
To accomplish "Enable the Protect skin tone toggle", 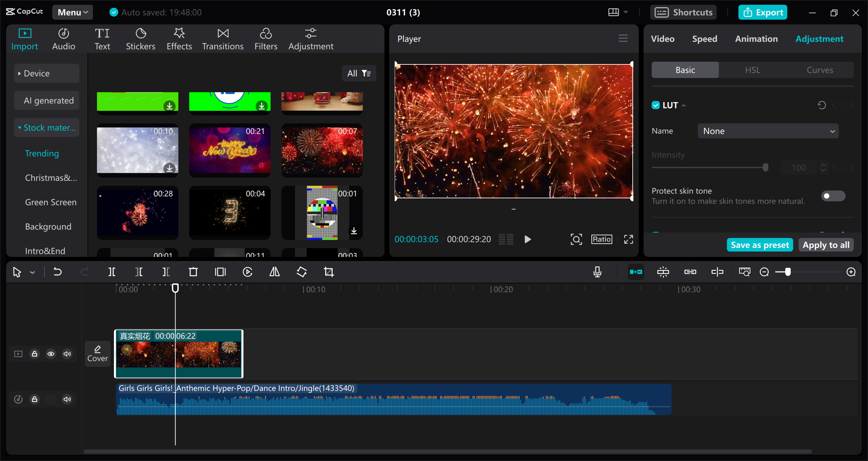I will tap(833, 196).
